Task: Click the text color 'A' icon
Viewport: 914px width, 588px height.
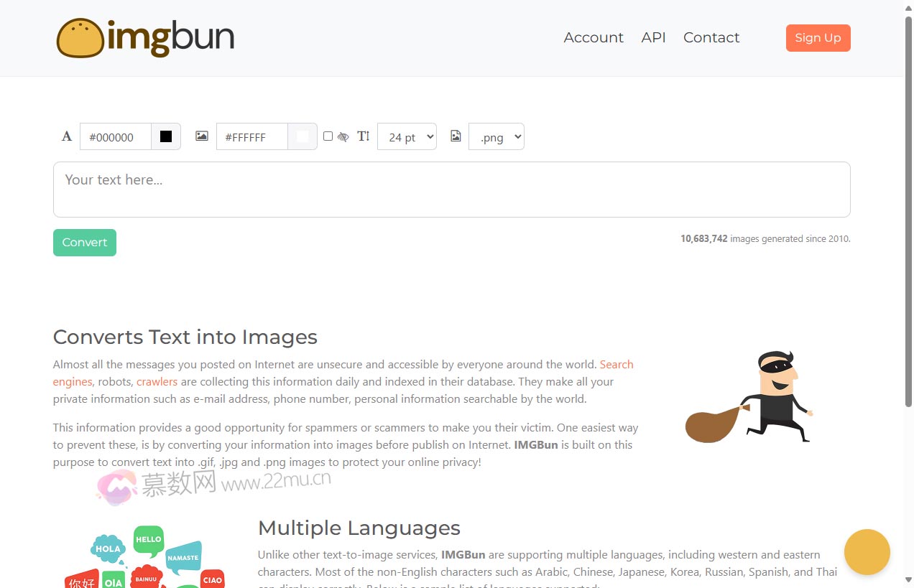Action: click(67, 136)
